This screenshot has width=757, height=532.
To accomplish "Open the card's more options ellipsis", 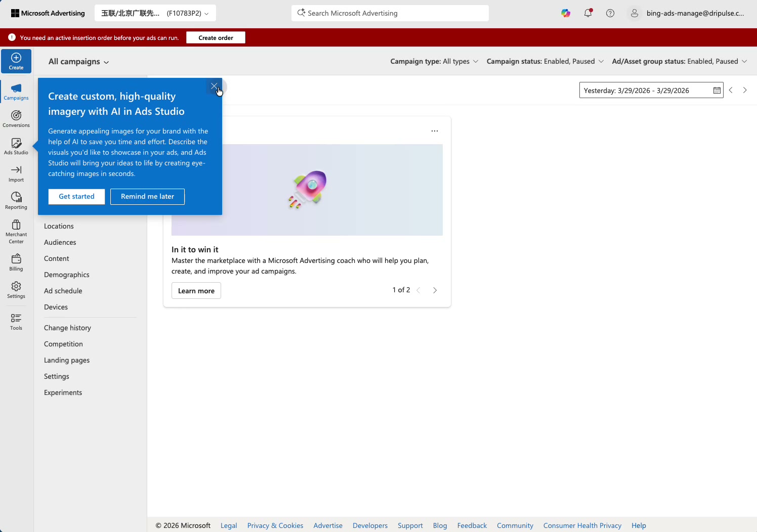I will coord(435,131).
